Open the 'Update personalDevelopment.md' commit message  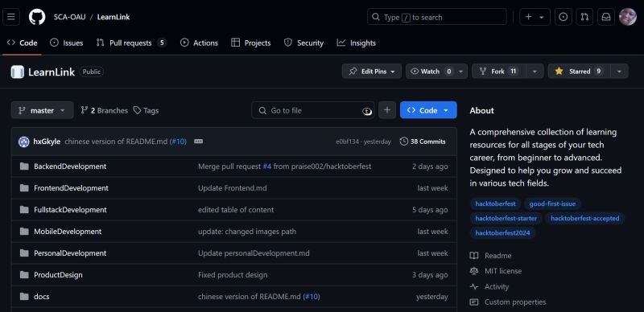[x=254, y=252]
